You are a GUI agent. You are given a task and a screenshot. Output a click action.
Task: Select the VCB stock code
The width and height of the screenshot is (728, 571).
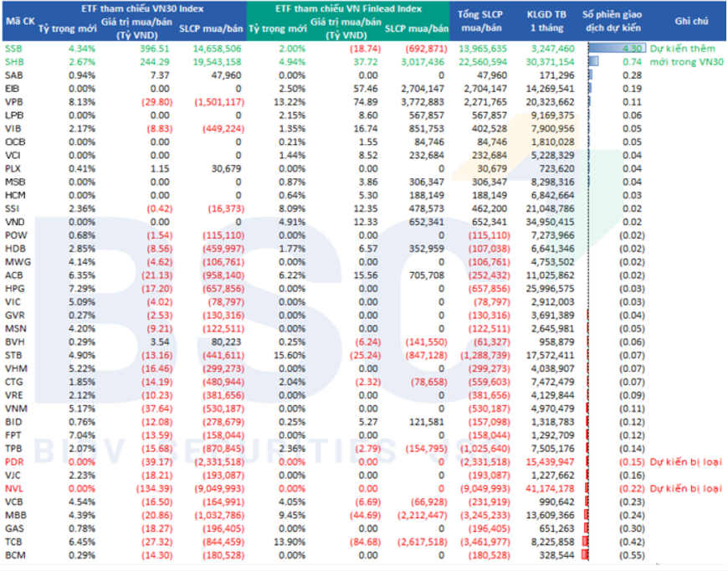pyautogui.click(x=14, y=502)
